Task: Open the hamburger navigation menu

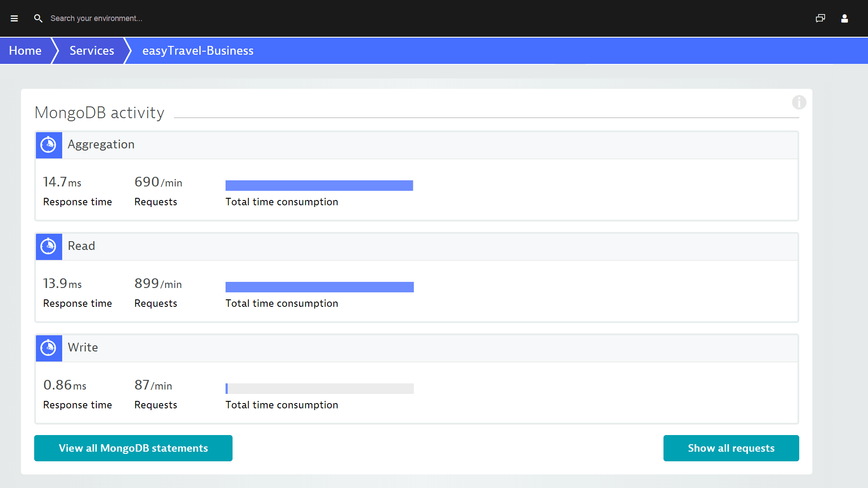Action: [x=14, y=18]
